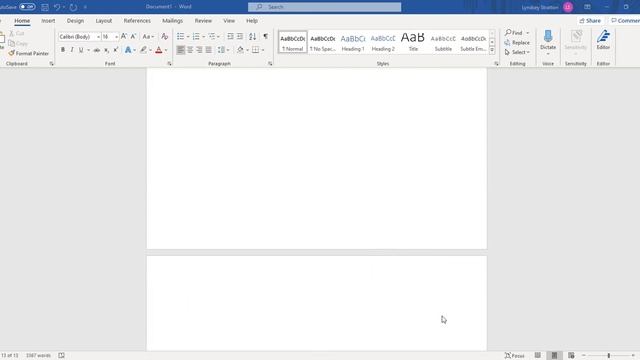This screenshot has width=640, height=360.
Task: Toggle Bold formatting
Action: click(62, 50)
